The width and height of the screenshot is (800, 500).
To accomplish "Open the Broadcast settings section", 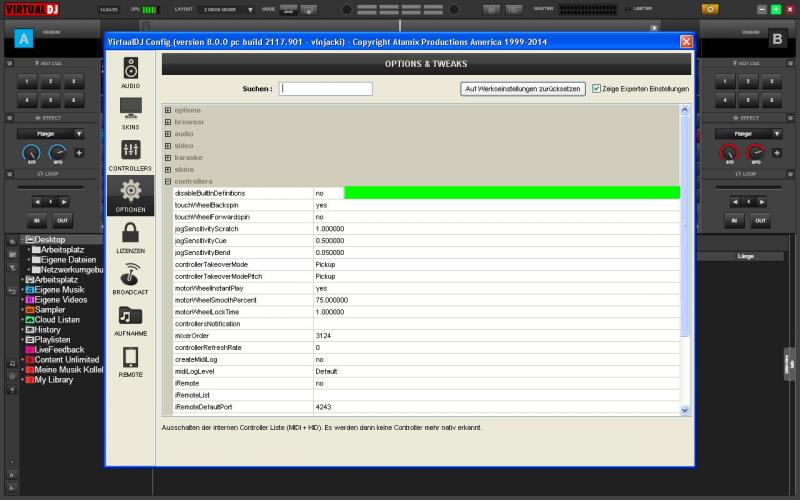I will 131,277.
